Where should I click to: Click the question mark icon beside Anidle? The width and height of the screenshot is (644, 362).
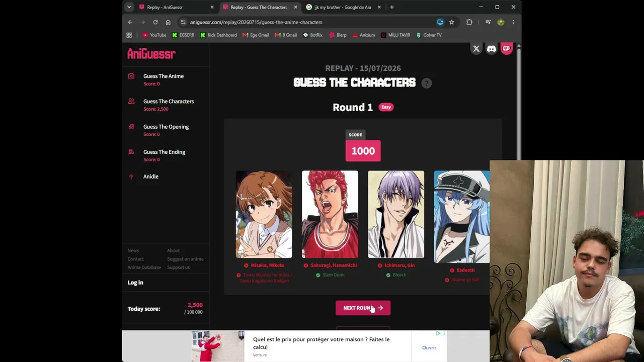pyautogui.click(x=131, y=176)
